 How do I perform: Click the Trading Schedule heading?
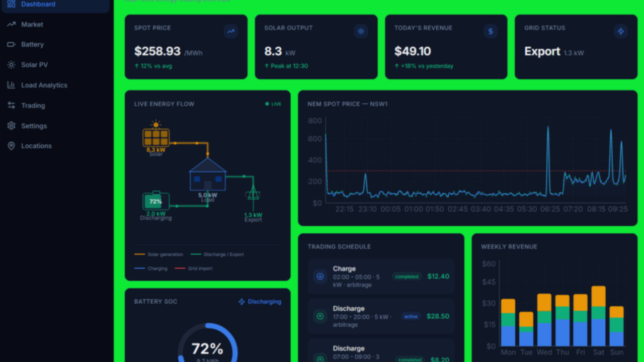[339, 247]
